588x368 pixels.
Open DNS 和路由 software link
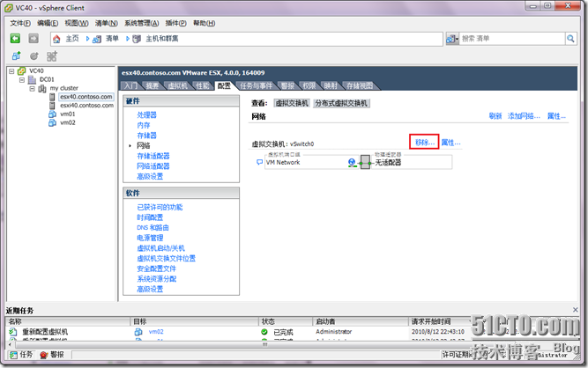(x=153, y=227)
